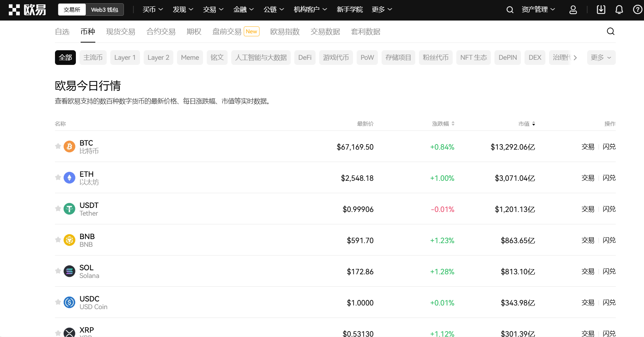Viewport: 644px width, 337px height.
Task: Click 交易 in the USDT row
Action: point(588,209)
